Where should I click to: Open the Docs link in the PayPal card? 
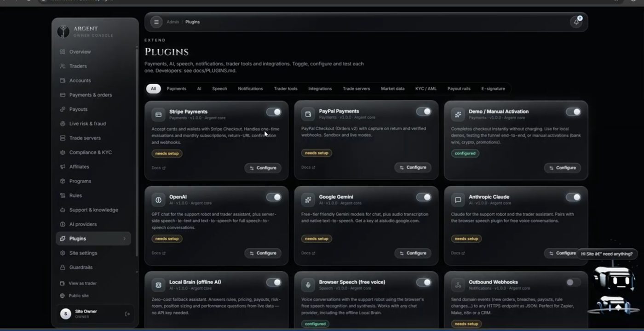coord(308,167)
